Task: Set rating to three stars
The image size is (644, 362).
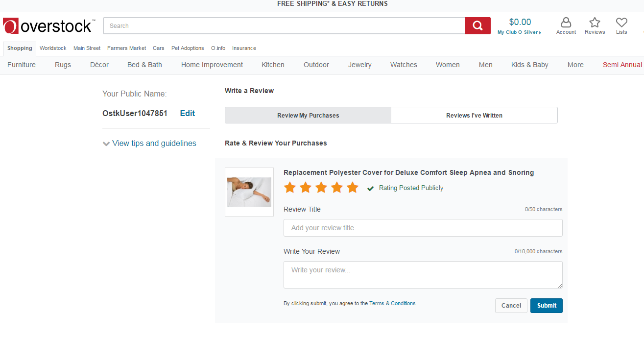Action: pyautogui.click(x=321, y=188)
